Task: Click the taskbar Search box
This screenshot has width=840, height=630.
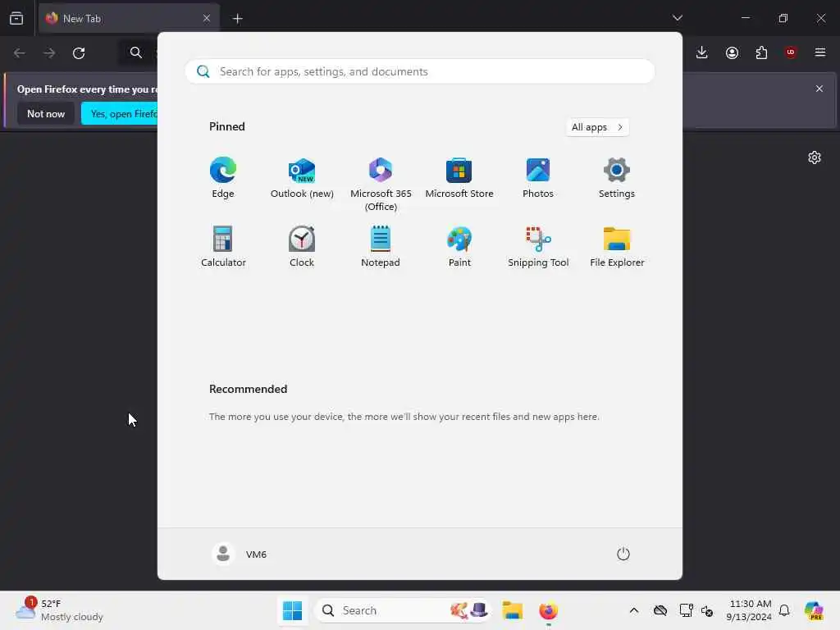Action: click(x=403, y=610)
